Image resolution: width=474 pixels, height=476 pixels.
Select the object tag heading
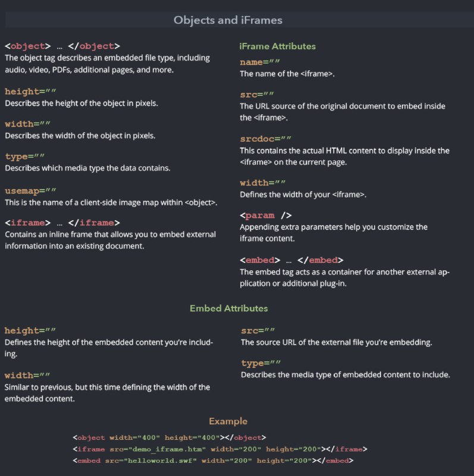point(62,46)
